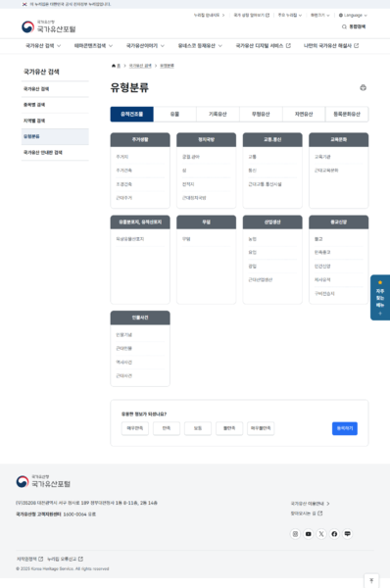This screenshot has width=390, height=588.
Task: Select the 무형유산 tab
Action: [x=261, y=114]
